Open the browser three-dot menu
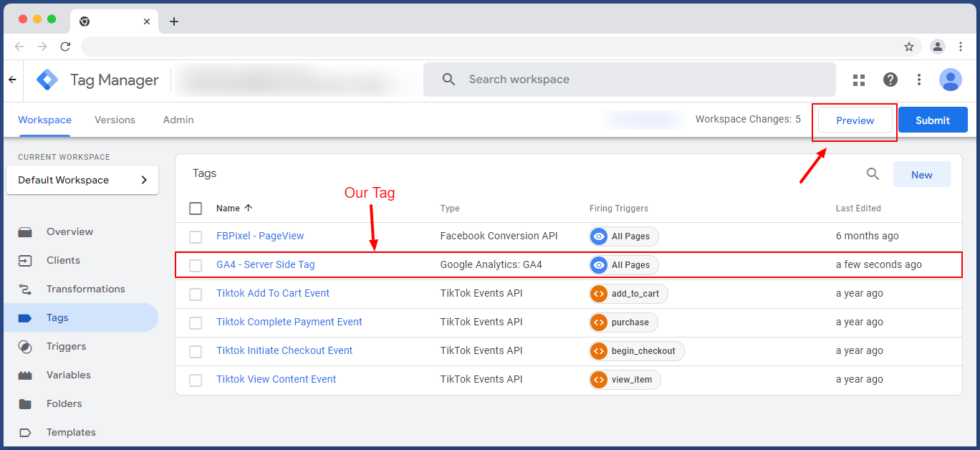 pos(961,47)
